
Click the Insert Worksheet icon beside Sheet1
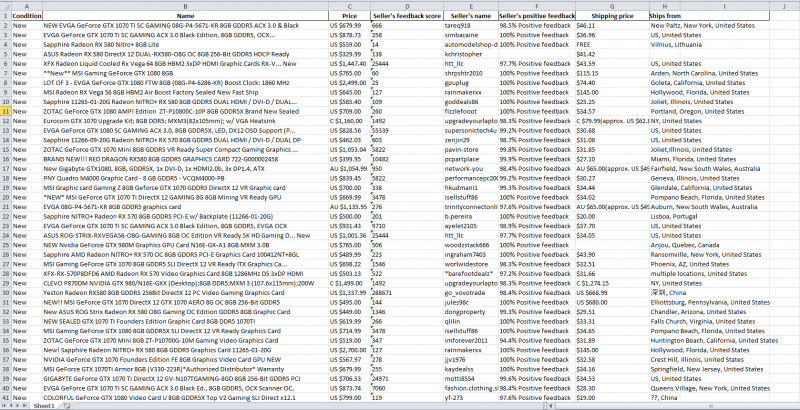[67, 406]
